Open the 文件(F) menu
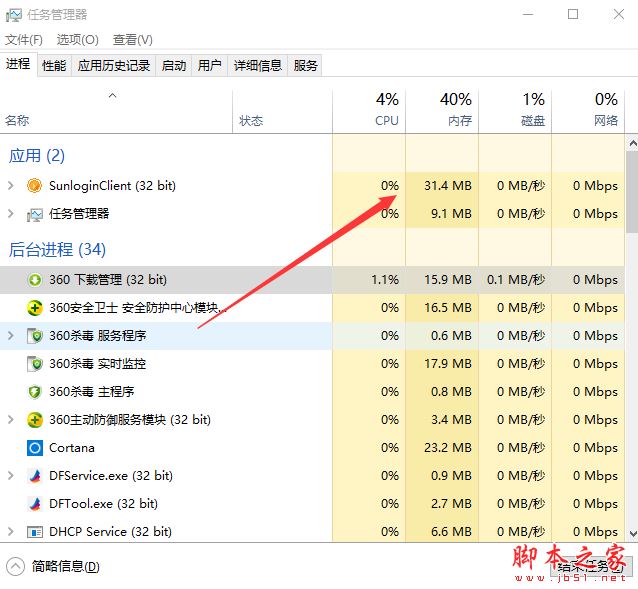Image resolution: width=638 pixels, height=589 pixels. [24, 39]
